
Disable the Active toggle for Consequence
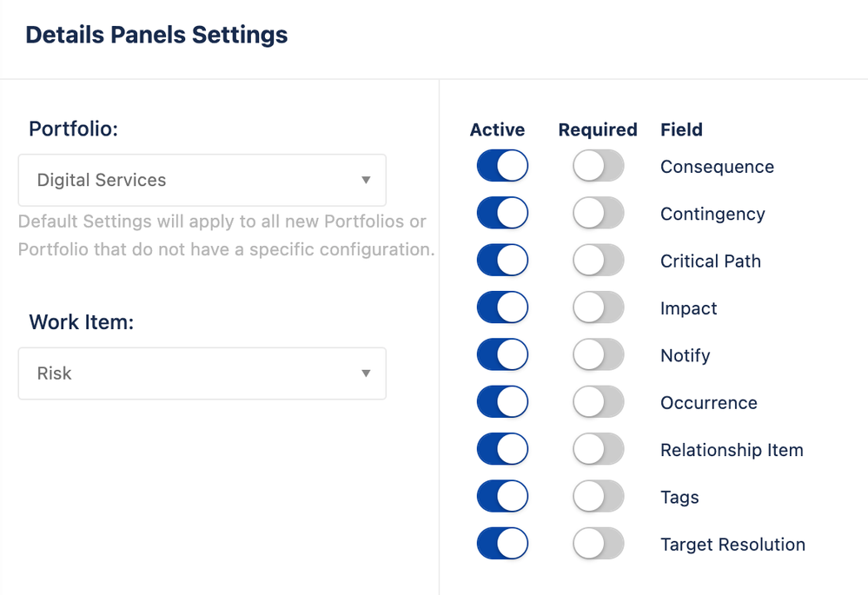[x=502, y=166]
